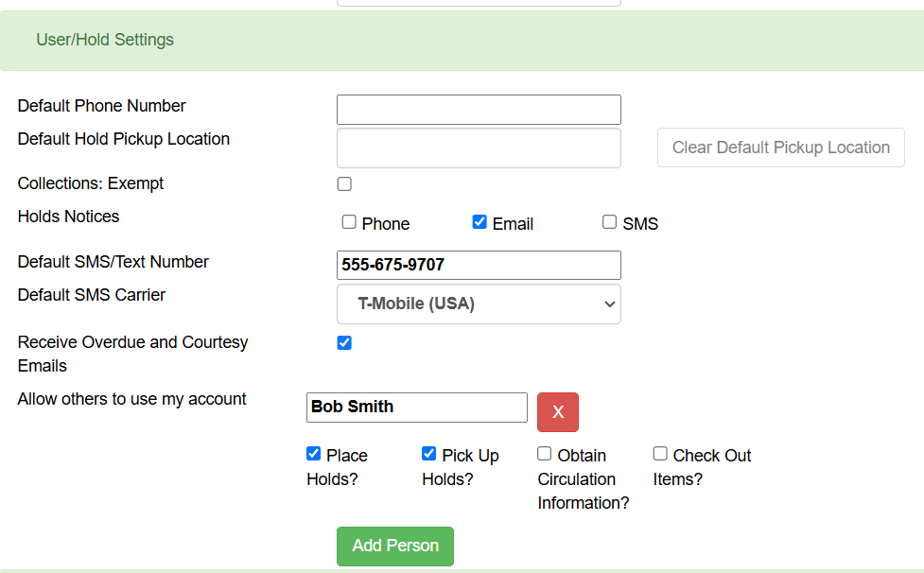Disable Receive Overdue and Courtesy Emails
Viewport: 924px width, 573px height.
[344, 342]
